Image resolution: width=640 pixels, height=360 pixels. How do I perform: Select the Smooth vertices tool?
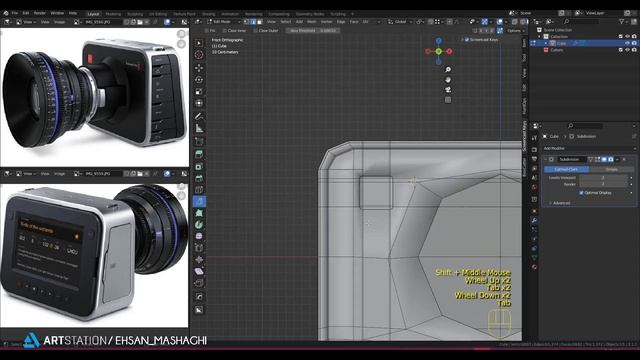point(199,236)
